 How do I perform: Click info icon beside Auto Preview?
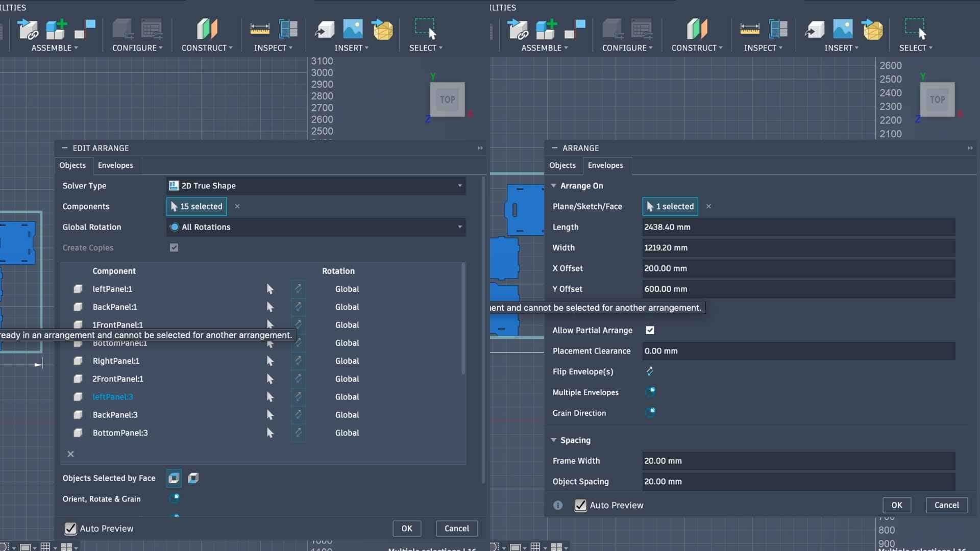click(558, 505)
